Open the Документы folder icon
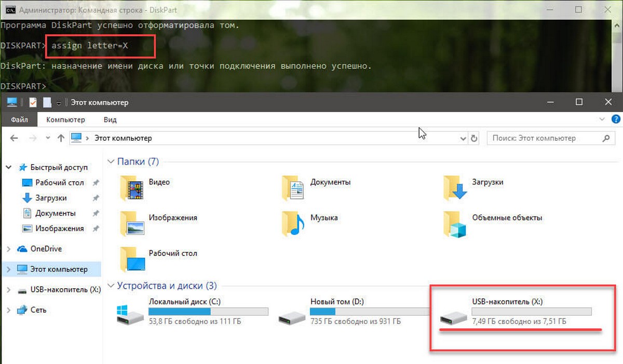 (293, 187)
